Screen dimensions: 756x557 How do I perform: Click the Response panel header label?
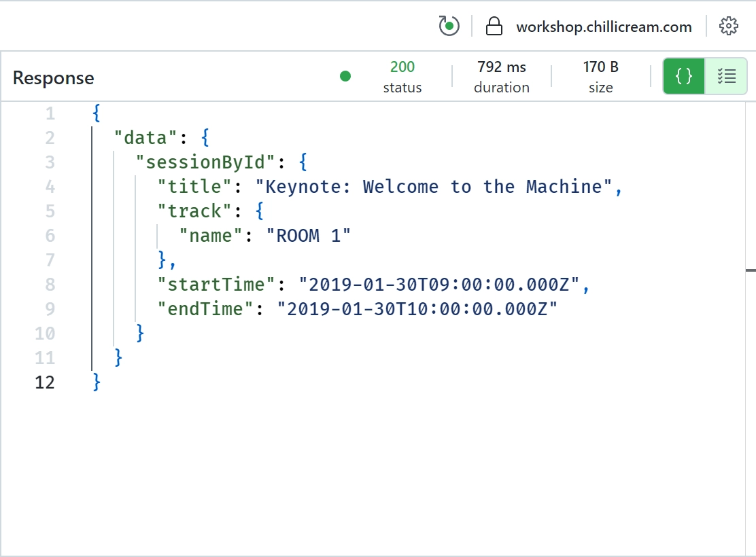pos(54,78)
